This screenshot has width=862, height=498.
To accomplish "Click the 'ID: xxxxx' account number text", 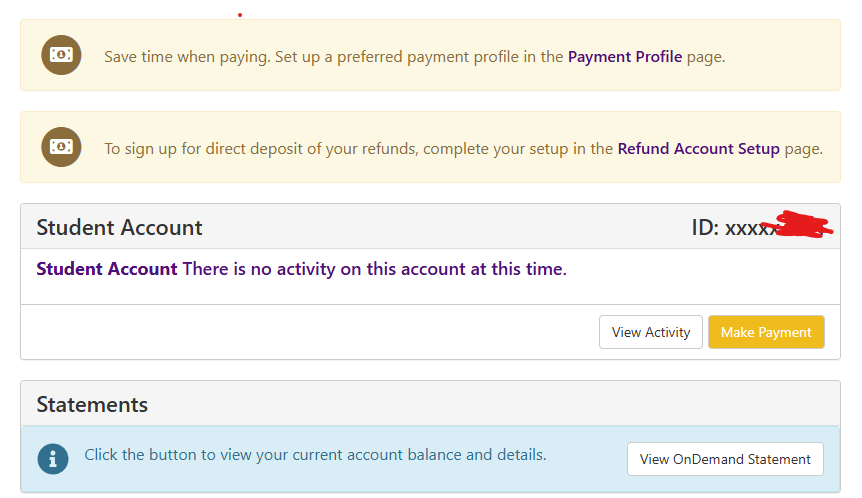I will (x=734, y=228).
